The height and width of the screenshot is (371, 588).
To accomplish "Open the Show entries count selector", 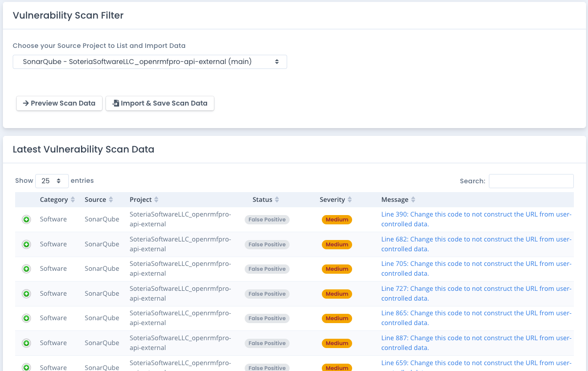I will pos(52,181).
